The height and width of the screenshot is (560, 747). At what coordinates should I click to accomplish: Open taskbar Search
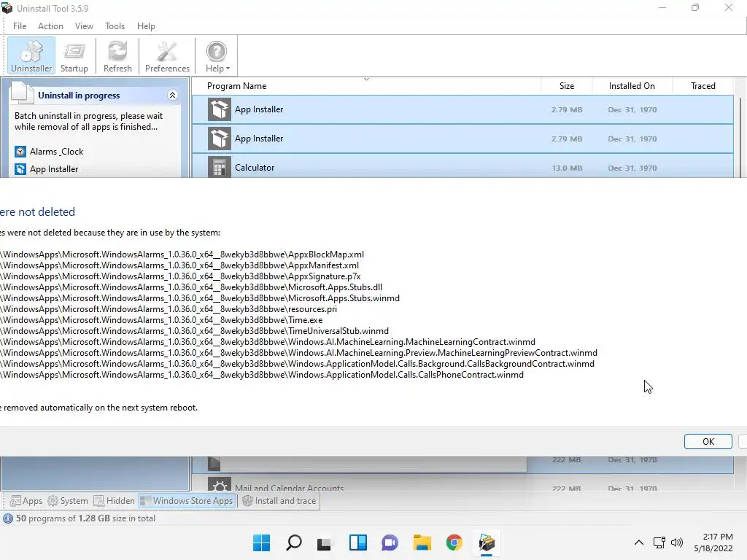coord(293,542)
